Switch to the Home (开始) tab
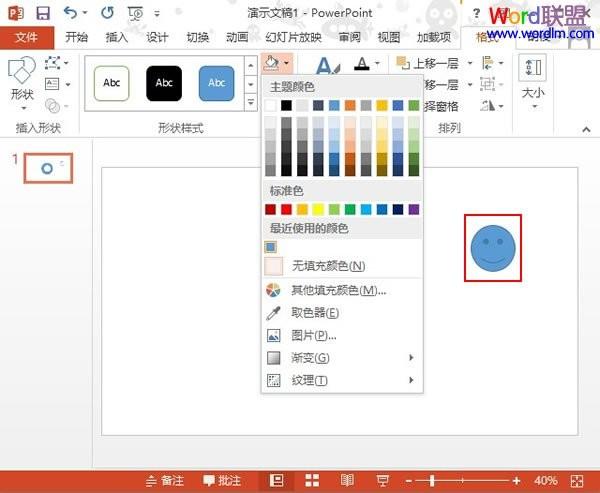 tap(77, 37)
